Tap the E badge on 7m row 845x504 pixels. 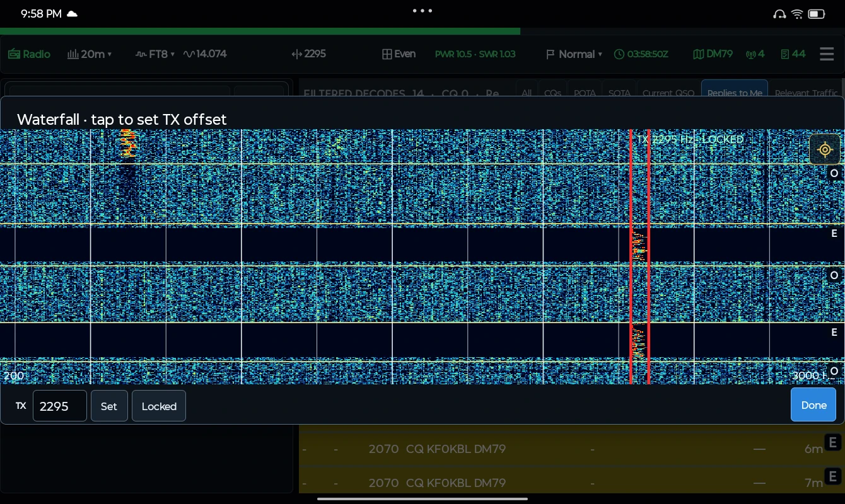(x=833, y=476)
